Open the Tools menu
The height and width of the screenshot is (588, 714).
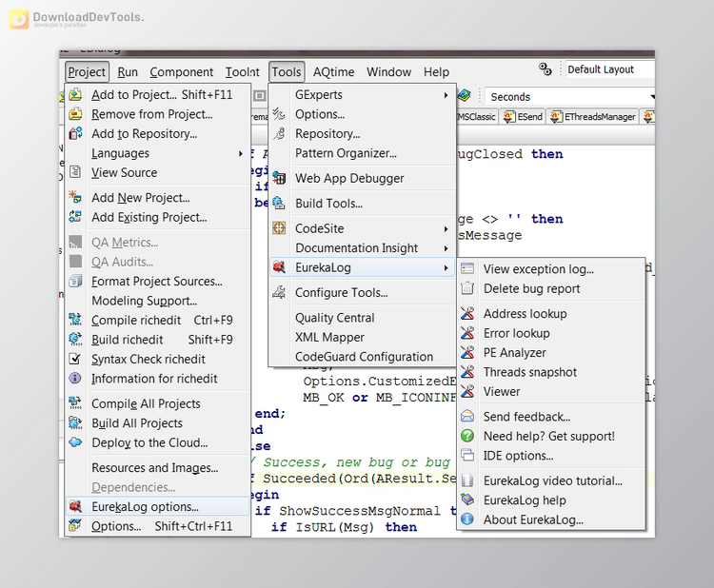pyautogui.click(x=287, y=72)
